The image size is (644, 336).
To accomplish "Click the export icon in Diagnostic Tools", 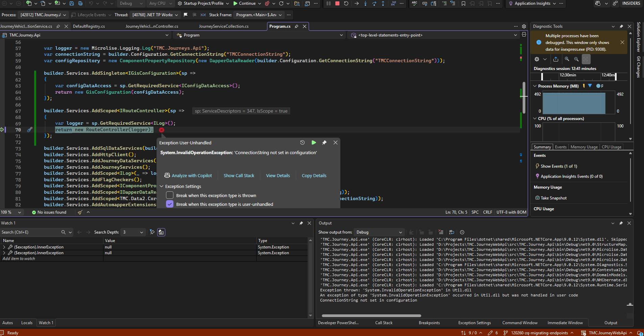I will coord(556,59).
